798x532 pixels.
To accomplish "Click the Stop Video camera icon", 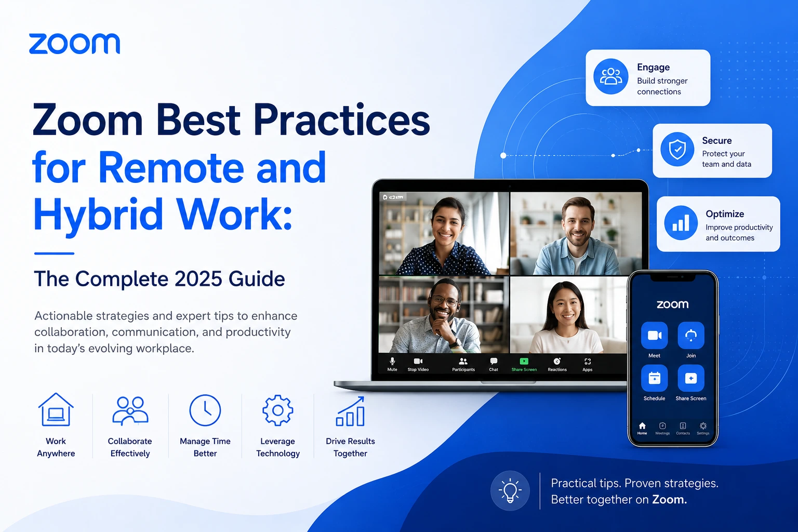I will coord(418,361).
